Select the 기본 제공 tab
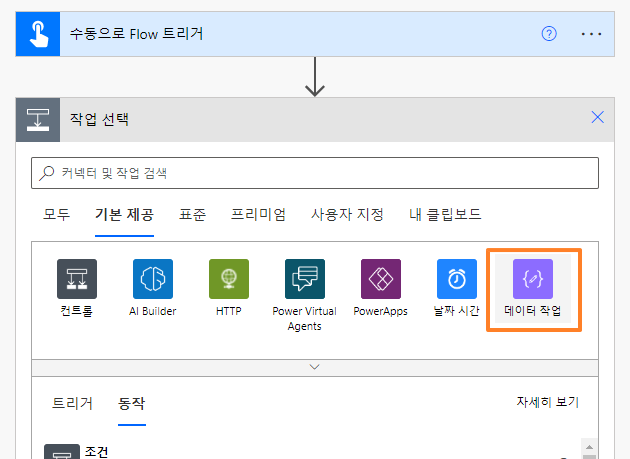 pos(124,215)
